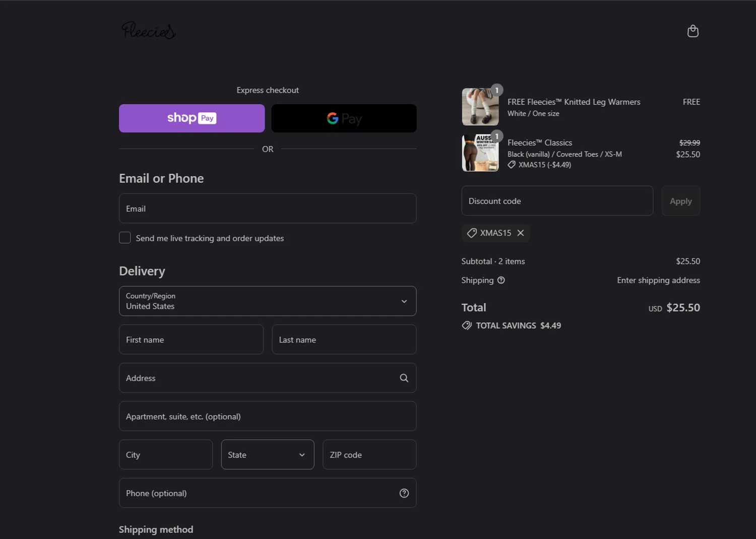Viewport: 756px width, 539px height.
Task: Pay with Google Pay button
Action: tap(344, 118)
